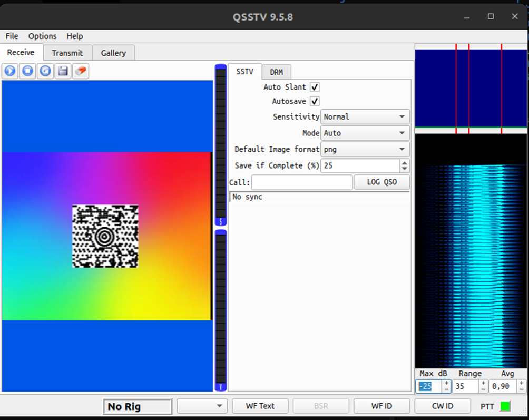529x420 pixels.
Task: Click the green PTT indicator
Action: click(x=505, y=406)
